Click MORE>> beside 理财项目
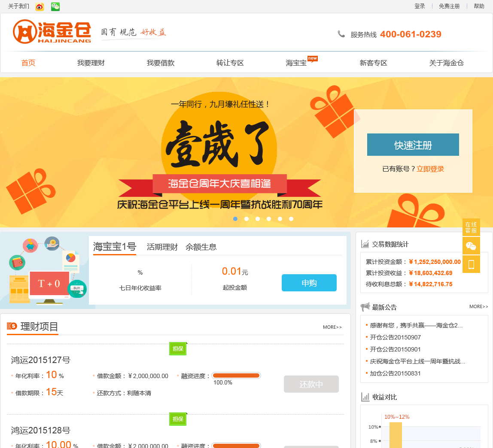The width and height of the screenshot is (493, 448). [332, 327]
